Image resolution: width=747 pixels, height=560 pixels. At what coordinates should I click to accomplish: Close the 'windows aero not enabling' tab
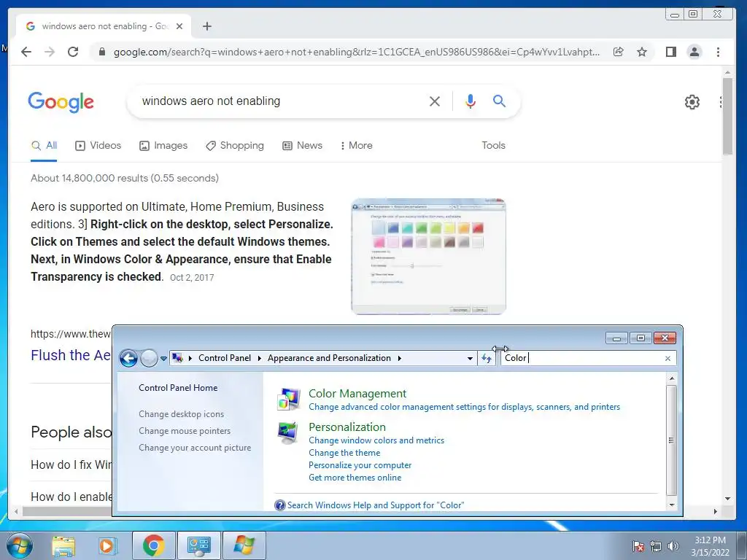(x=179, y=26)
